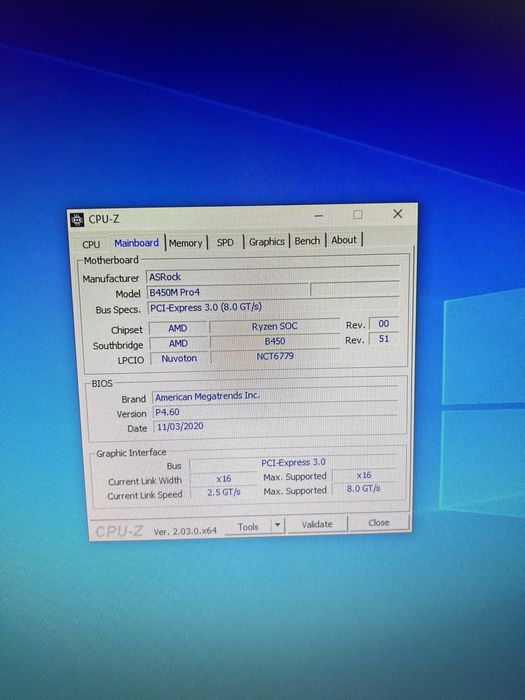Click the Max. Supported x16 width value
525x700 pixels.
(x=364, y=475)
